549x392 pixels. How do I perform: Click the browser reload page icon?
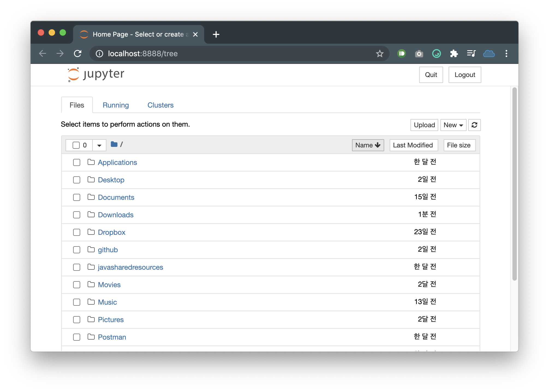pyautogui.click(x=78, y=54)
